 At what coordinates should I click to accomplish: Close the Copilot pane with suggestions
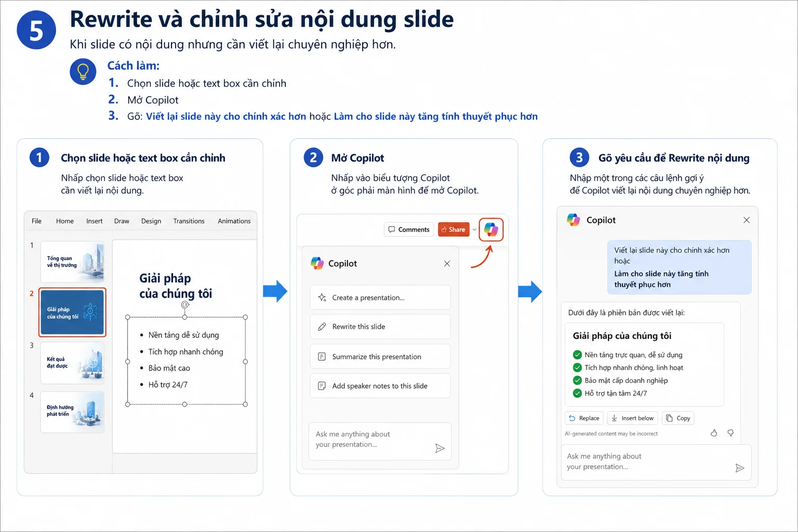point(447,264)
